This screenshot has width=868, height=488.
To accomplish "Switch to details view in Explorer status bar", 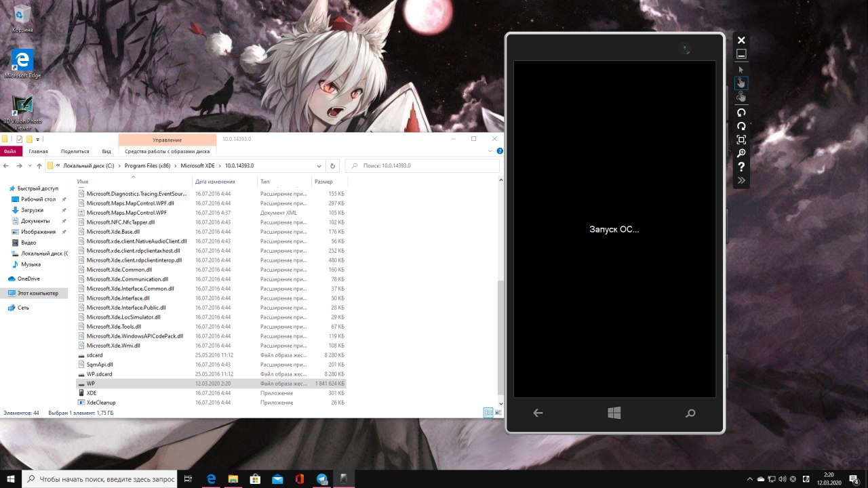I will [x=488, y=412].
